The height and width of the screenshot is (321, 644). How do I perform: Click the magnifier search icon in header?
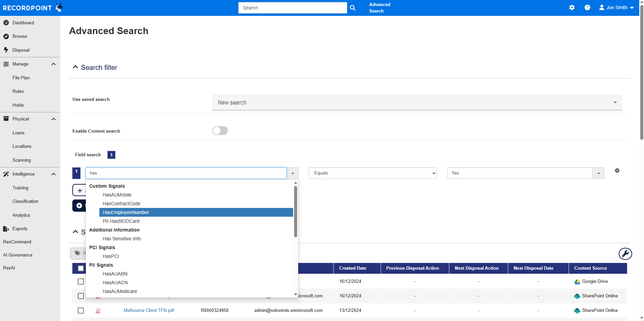click(x=352, y=8)
